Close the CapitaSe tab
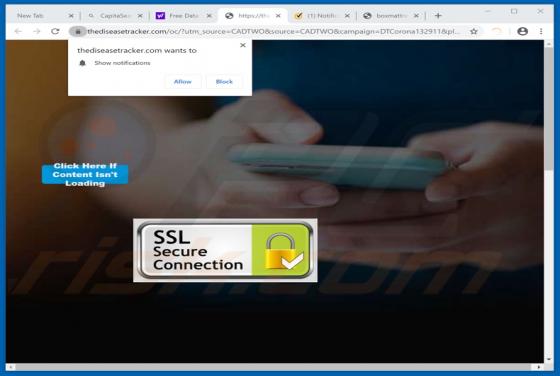Screen dimensions: 560x376 pyautogui.click(x=140, y=16)
